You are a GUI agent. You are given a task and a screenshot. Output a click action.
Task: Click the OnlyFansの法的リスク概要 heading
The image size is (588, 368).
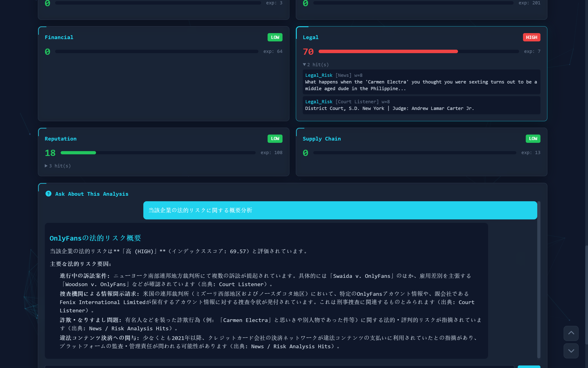[x=95, y=238]
